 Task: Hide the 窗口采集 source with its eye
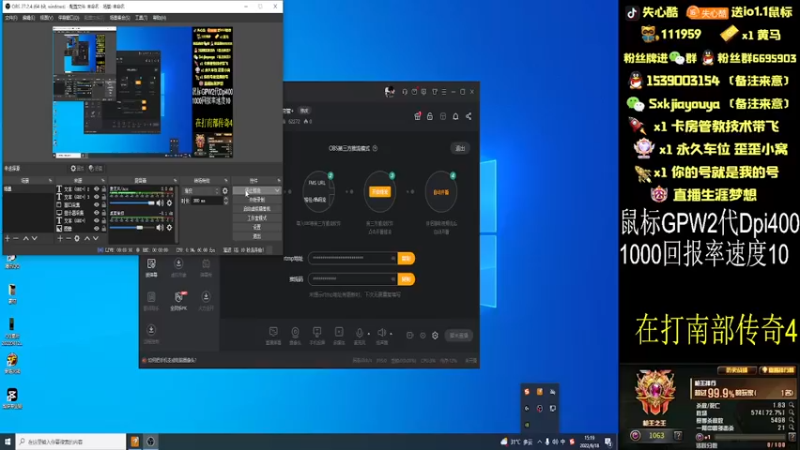click(96, 205)
